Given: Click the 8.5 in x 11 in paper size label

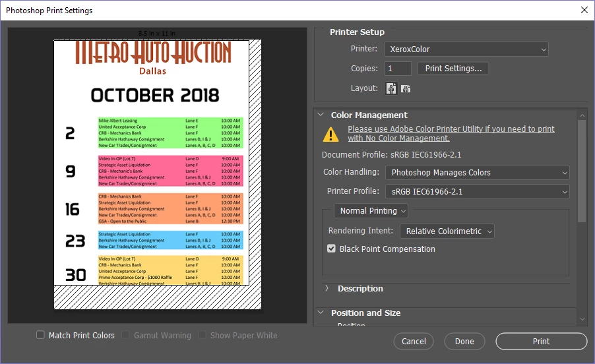Looking at the screenshot, I should click(x=157, y=34).
